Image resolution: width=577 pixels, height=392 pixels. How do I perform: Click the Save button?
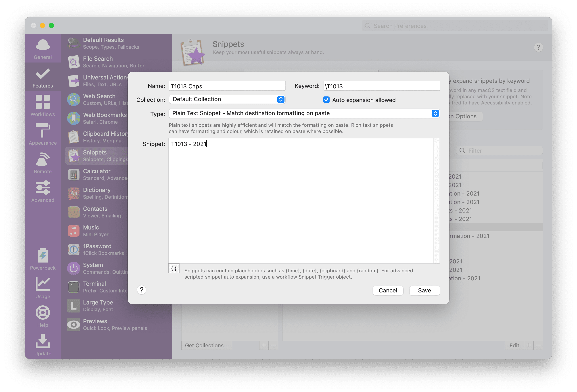point(424,290)
